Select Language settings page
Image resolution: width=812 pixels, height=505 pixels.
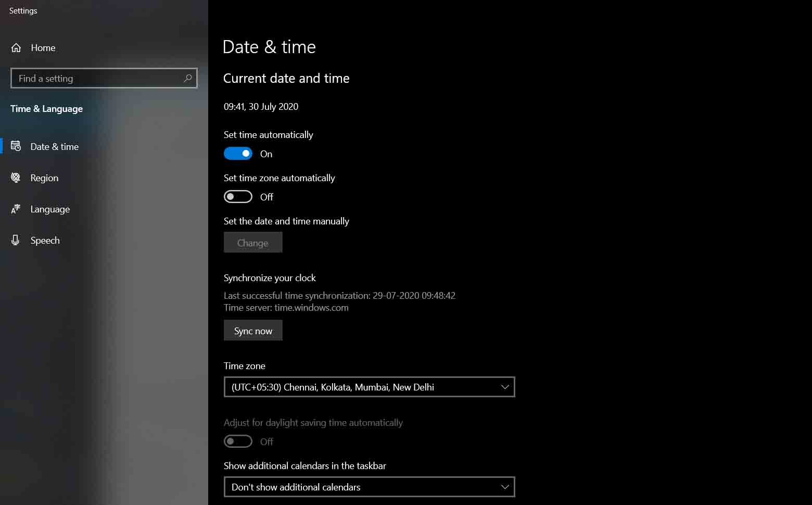tap(49, 209)
